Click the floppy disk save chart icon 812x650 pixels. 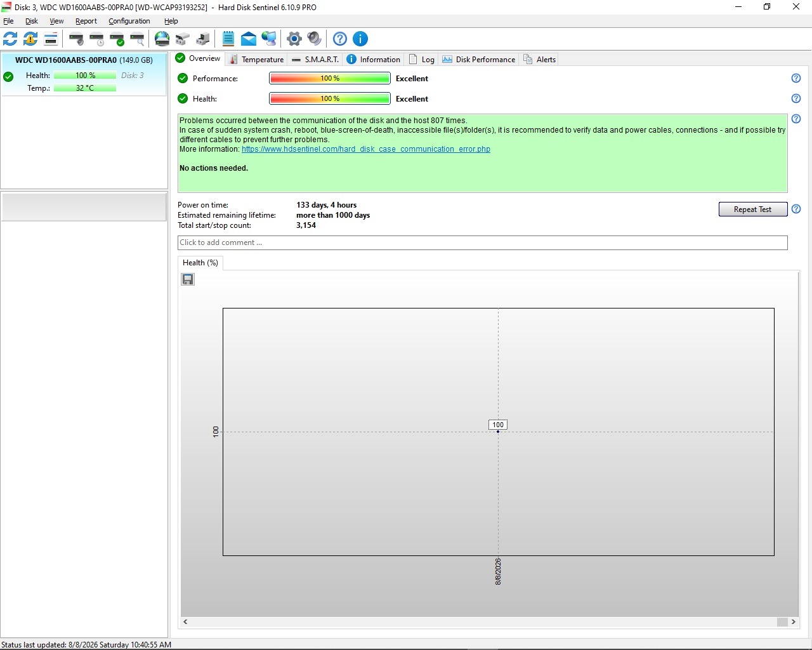188,279
